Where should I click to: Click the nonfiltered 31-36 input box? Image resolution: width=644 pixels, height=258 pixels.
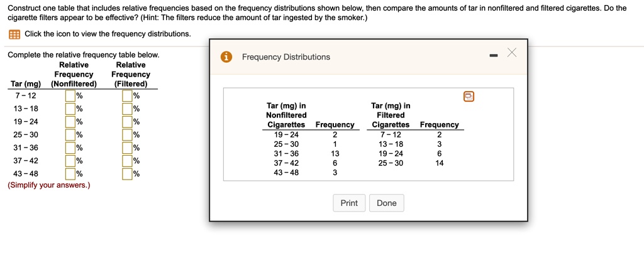click(70, 148)
